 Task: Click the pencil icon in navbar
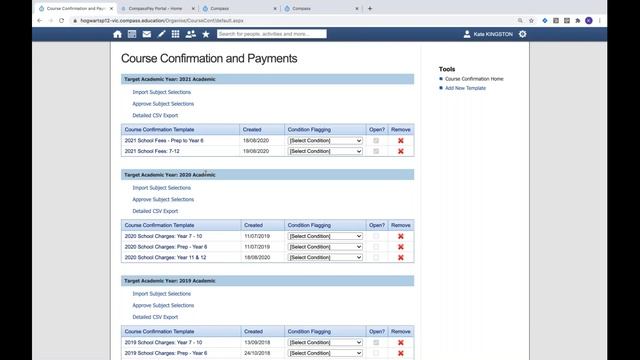point(162,34)
